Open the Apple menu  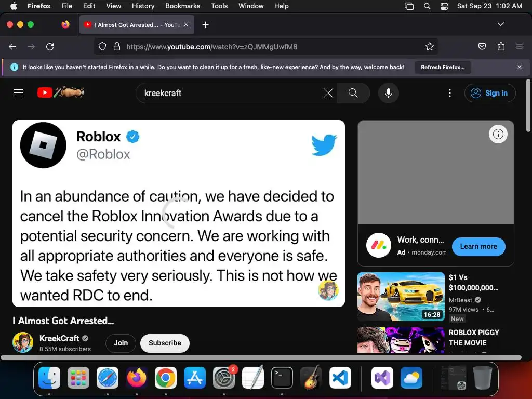(14, 6)
